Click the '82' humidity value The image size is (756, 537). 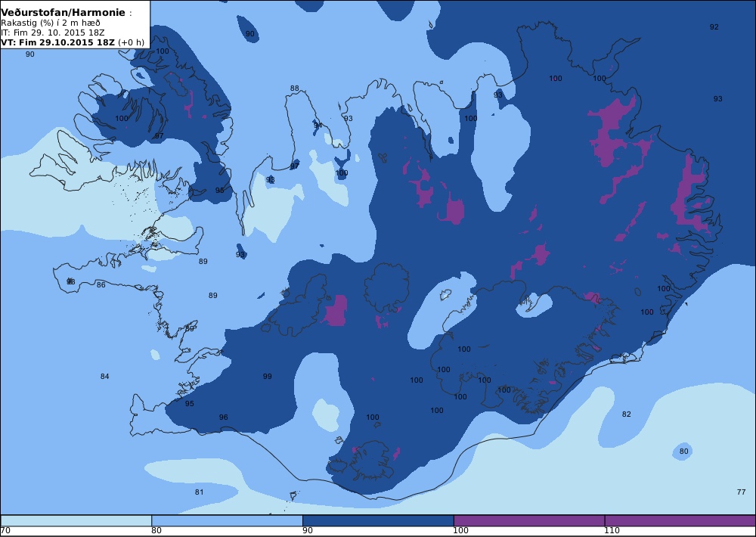626,414
